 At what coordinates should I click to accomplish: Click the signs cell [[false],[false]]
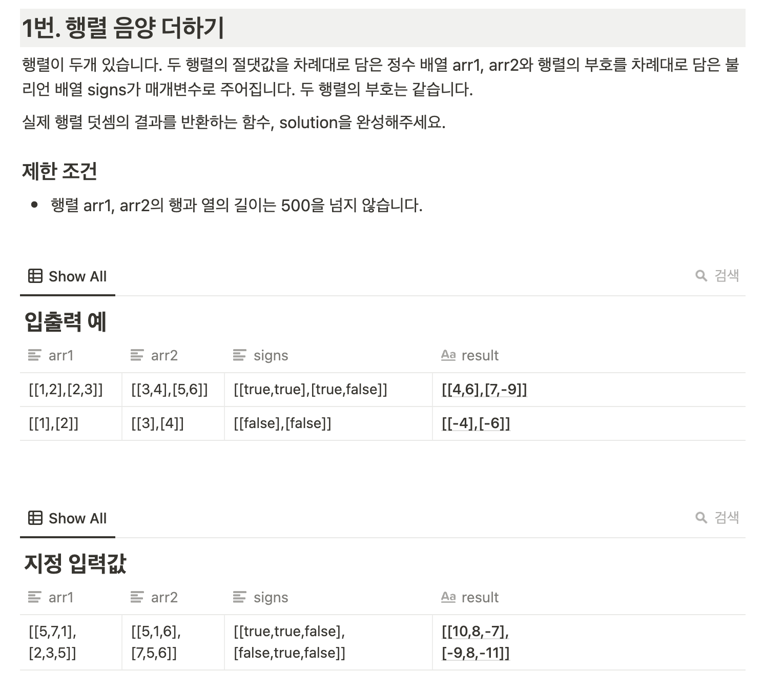328,423
